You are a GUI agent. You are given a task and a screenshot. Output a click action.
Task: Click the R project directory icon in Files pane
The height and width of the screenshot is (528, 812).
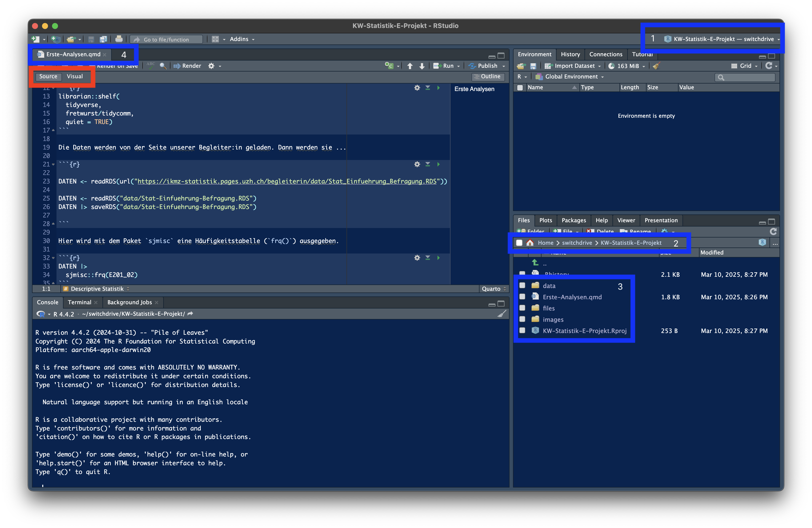[762, 242]
